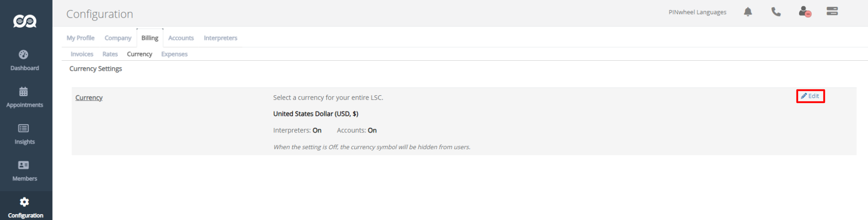Open the Expenses sub-tab
The image size is (868, 220).
174,54
